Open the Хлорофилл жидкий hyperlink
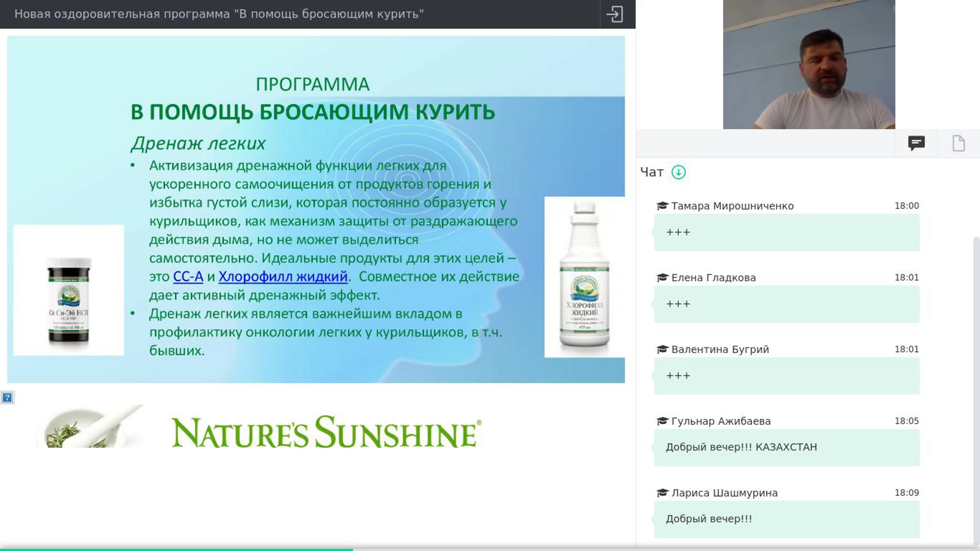This screenshot has height=551, width=980. (x=283, y=277)
